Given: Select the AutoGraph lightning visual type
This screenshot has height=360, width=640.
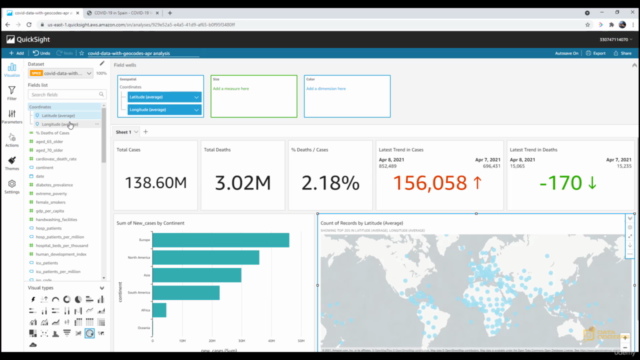Looking at the screenshot, I should tap(33, 299).
